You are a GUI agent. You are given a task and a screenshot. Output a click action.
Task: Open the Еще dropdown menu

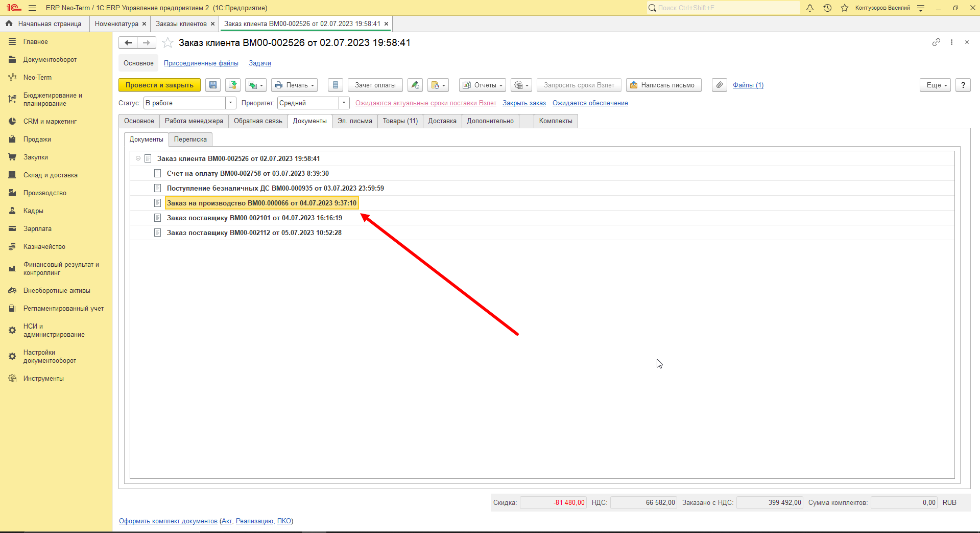click(936, 85)
